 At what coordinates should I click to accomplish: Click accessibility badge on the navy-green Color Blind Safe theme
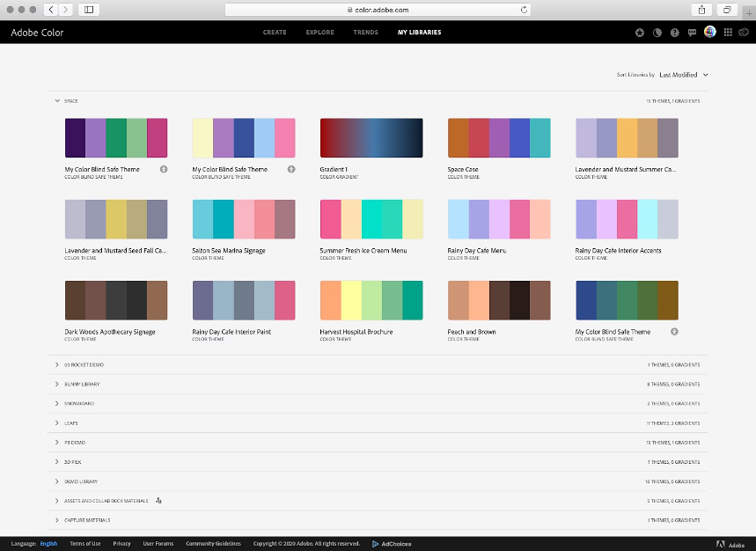(x=674, y=332)
